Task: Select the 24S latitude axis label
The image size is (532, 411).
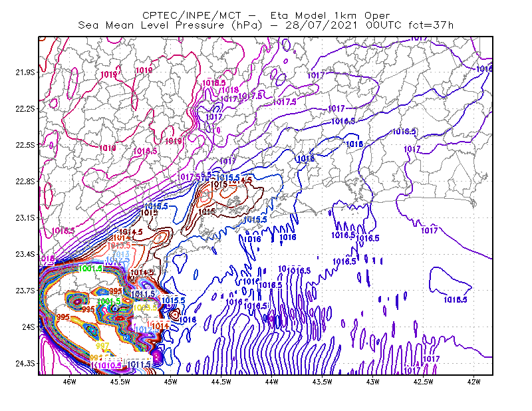Action: 28,327
